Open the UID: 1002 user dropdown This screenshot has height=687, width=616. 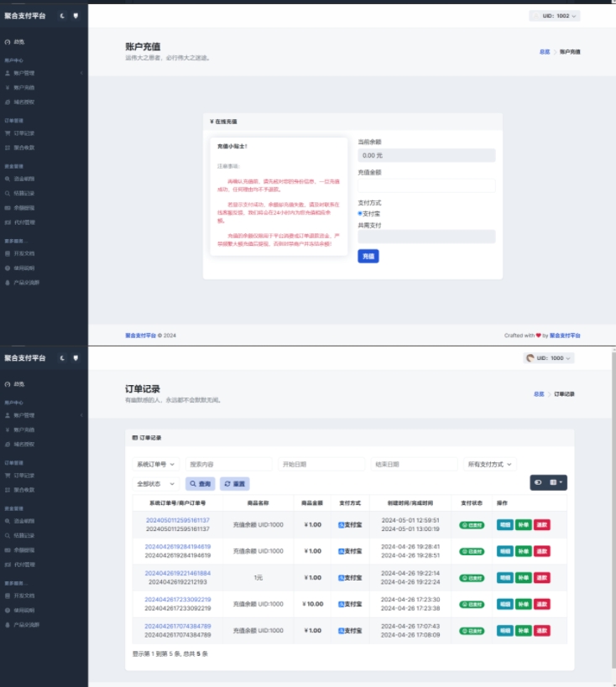tap(555, 16)
